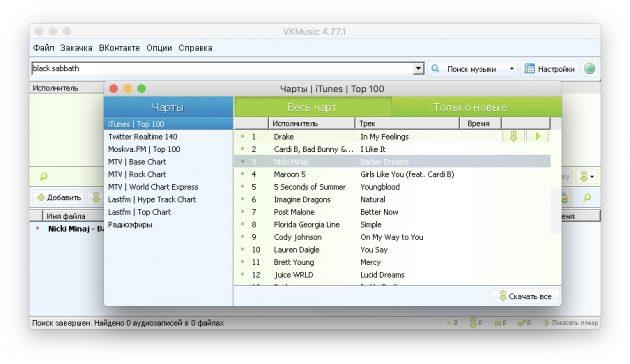This screenshot has width=630, height=364.
Task: Select Imagine Dragons 'Natural' row
Action: (392, 199)
